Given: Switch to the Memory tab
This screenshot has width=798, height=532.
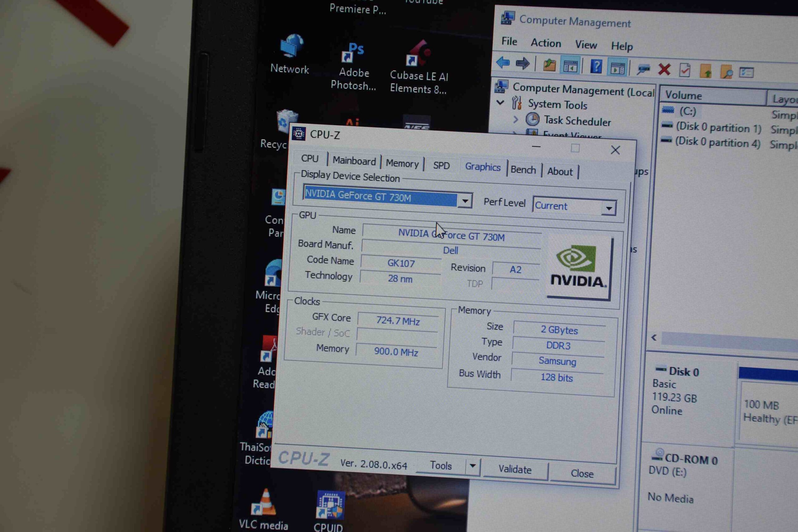Looking at the screenshot, I should coord(402,163).
